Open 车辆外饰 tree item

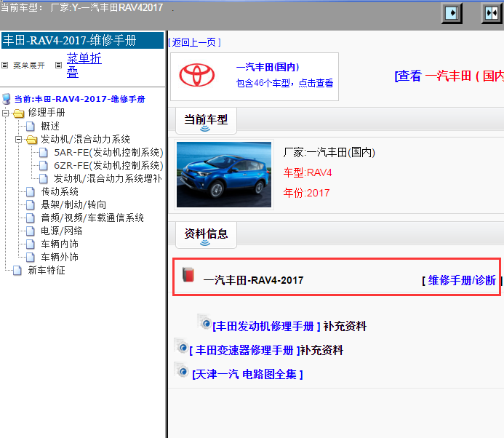[60, 258]
